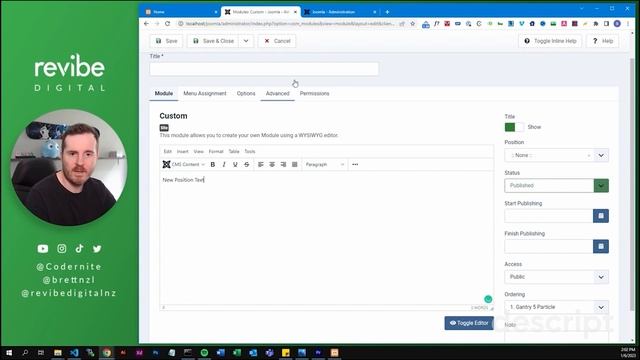Viewport: 640px width, 360px height.
Task: Open the editor Table menu
Action: click(234, 151)
